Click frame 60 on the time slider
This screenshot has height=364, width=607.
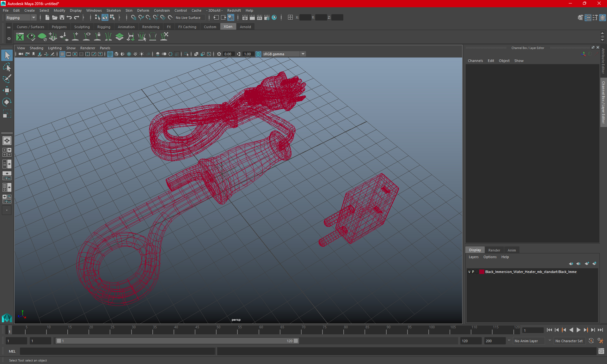pyautogui.click(x=261, y=330)
